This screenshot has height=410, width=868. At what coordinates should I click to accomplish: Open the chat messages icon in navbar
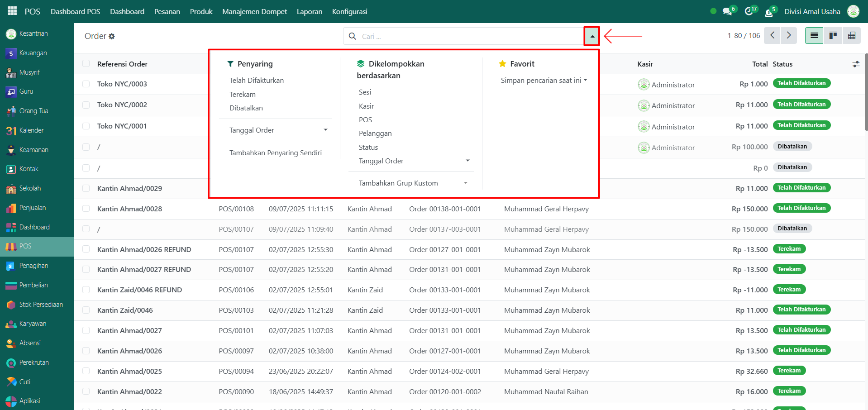728,11
